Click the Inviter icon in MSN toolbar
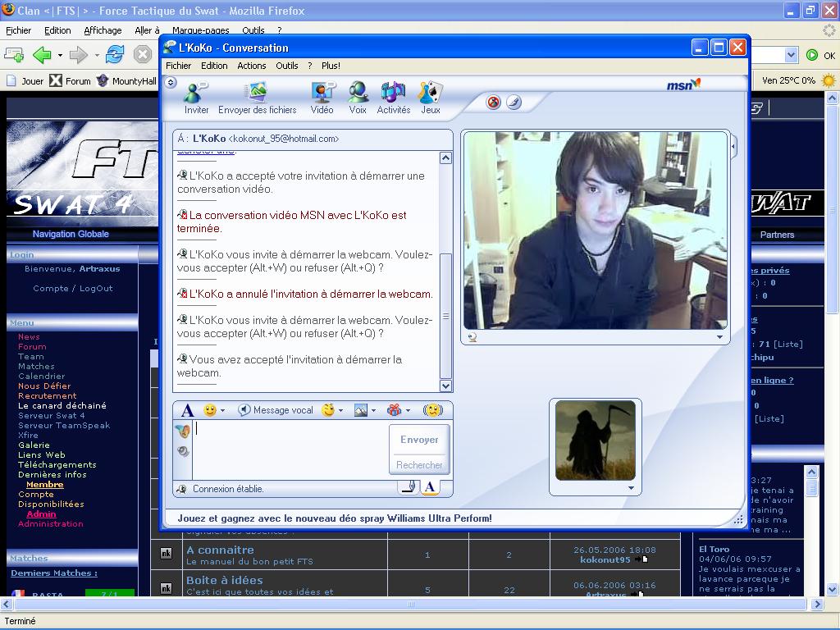Viewport: 840px width, 630px height. click(196, 98)
